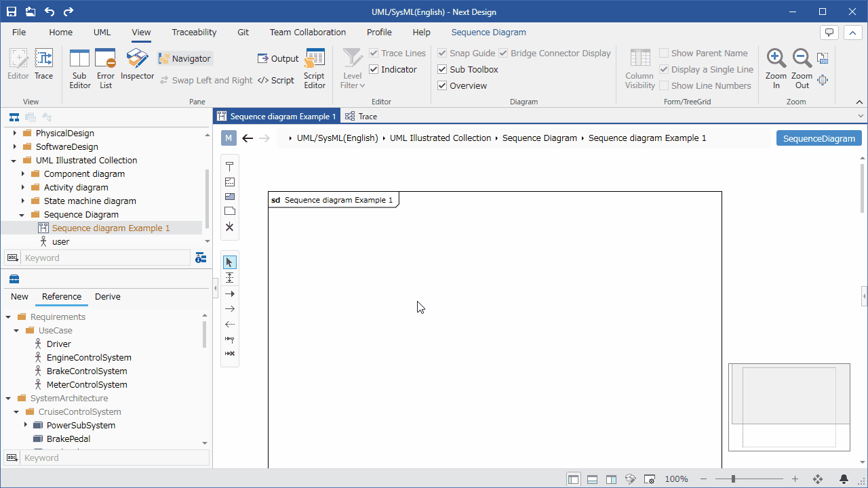Select the create message tool
Viewport: 868px width, 488px height.
230,339
